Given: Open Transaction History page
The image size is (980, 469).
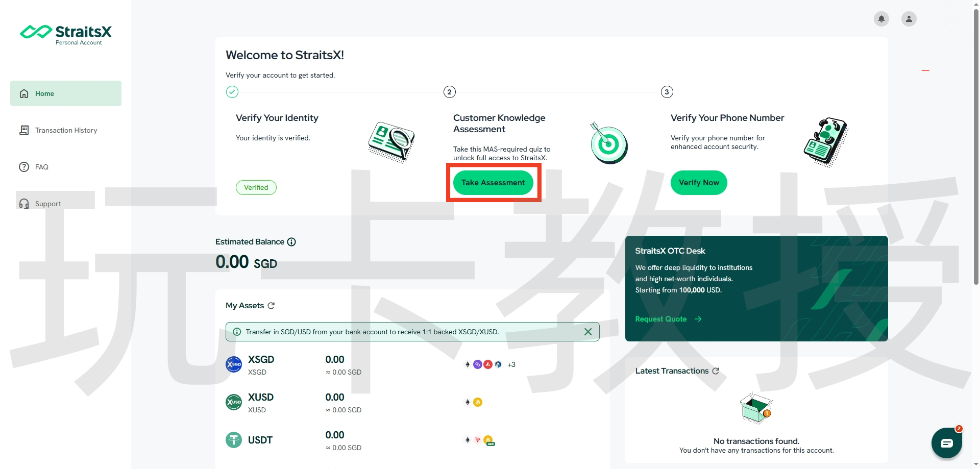Looking at the screenshot, I should point(66,130).
